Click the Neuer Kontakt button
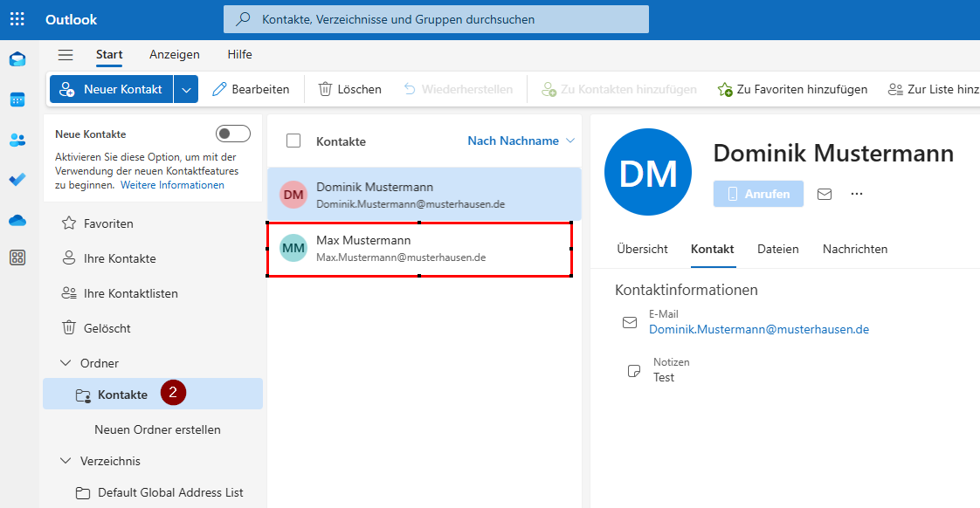Screen dimensions: 980x508 tap(111, 89)
